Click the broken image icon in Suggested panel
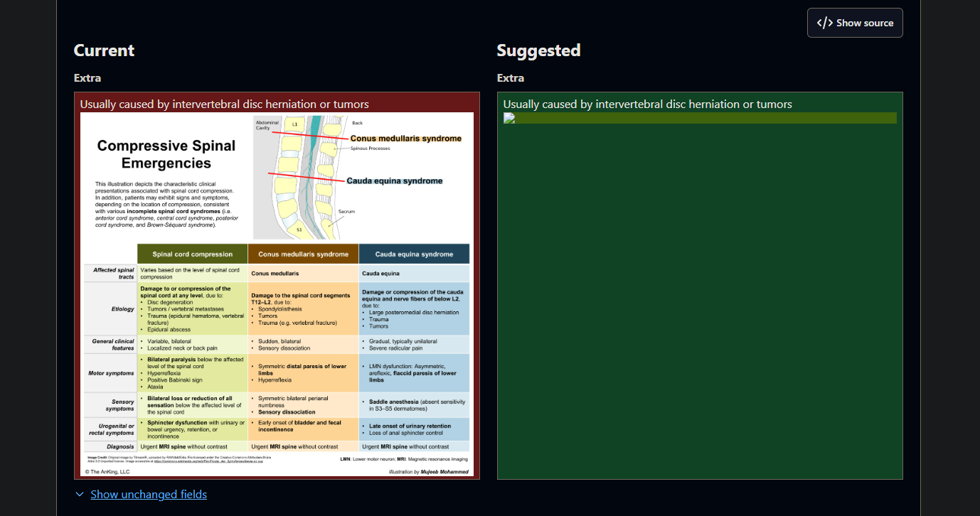 coord(509,118)
